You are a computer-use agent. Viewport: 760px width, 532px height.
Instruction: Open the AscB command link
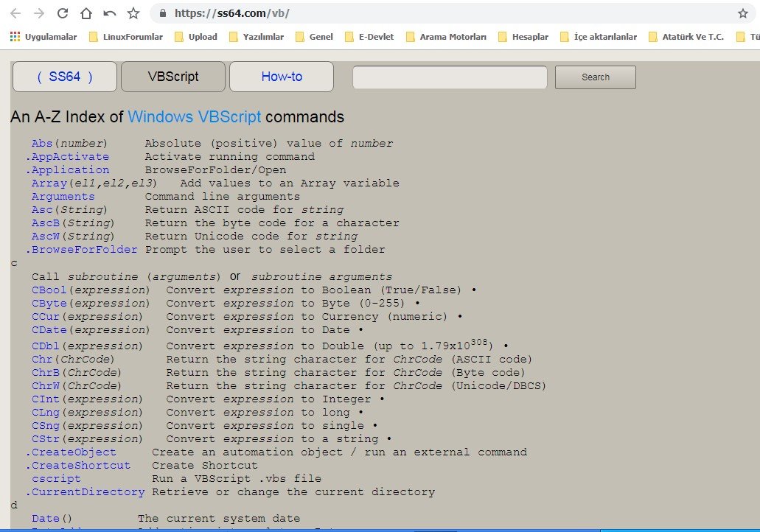coord(46,223)
